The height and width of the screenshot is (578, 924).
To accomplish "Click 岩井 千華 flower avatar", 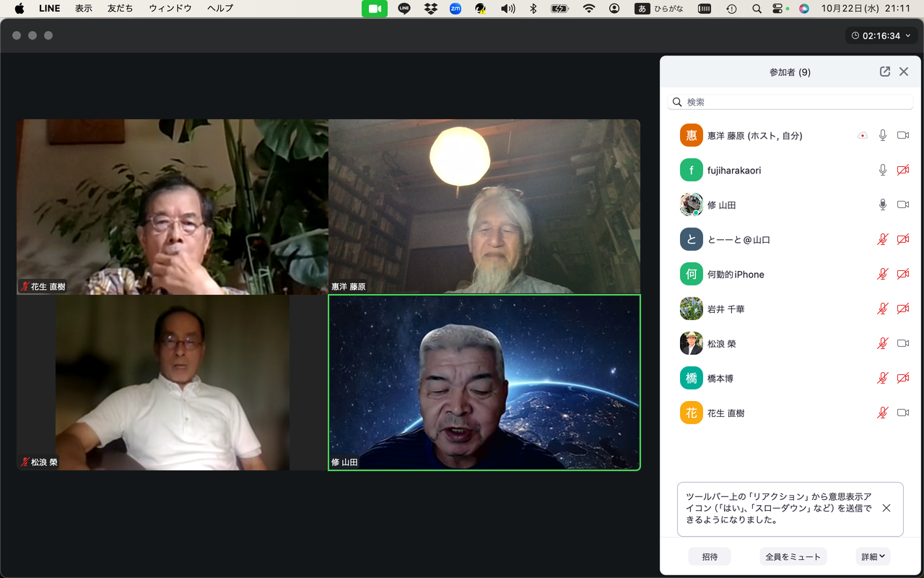I will 692,309.
